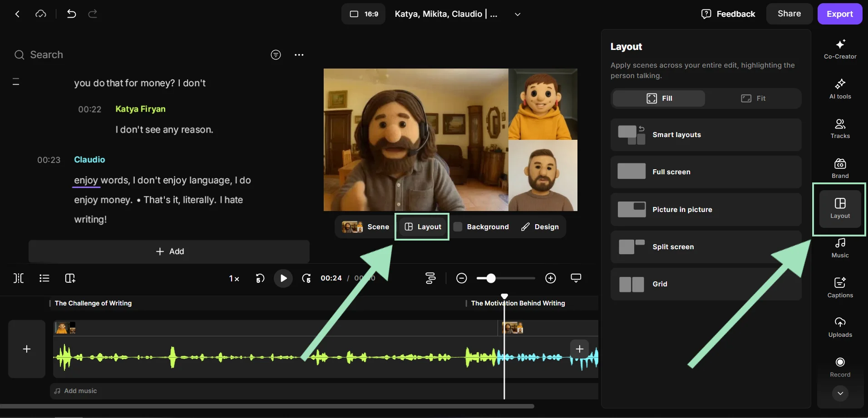Open the transcript filter icon
Image resolution: width=868 pixels, height=418 pixels.
276,55
